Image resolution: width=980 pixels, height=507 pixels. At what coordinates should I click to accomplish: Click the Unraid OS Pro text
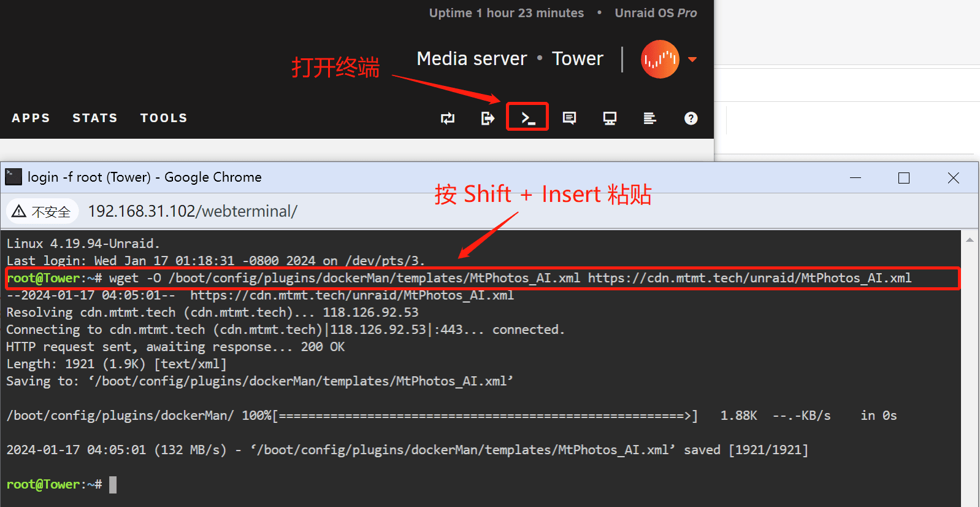(656, 13)
